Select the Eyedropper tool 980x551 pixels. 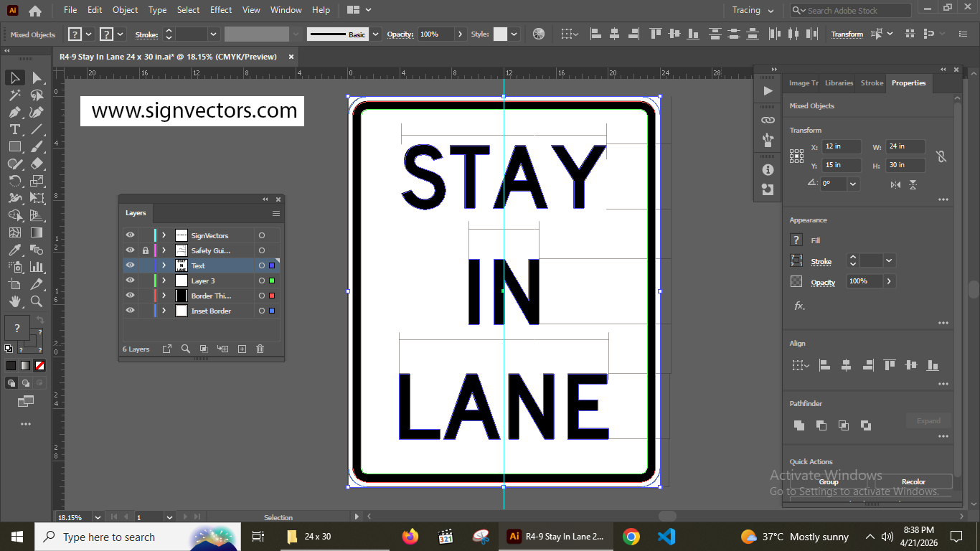[x=13, y=250]
